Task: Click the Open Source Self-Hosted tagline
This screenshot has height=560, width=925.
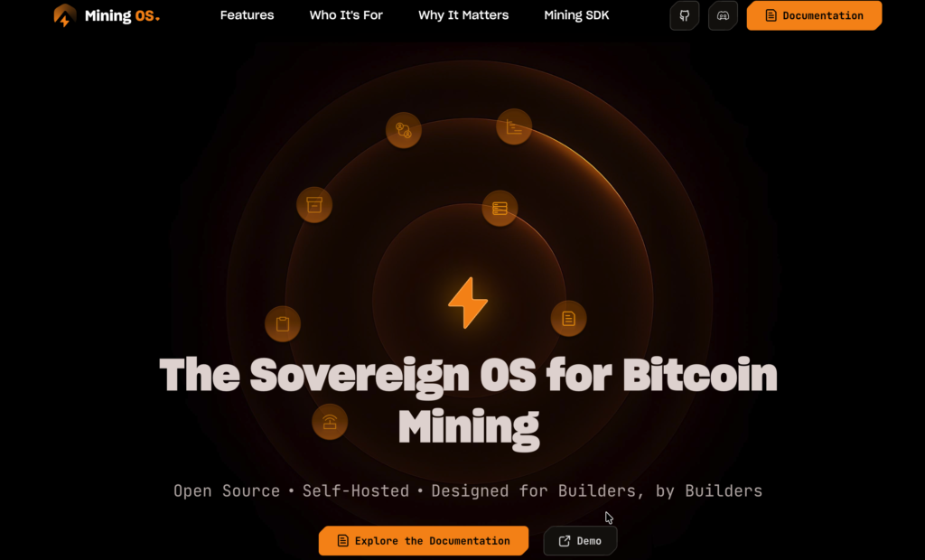Action: point(468,491)
